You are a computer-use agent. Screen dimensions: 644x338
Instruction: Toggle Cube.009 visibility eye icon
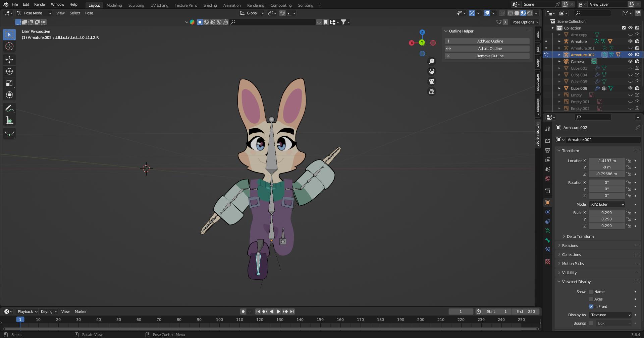[630, 88]
